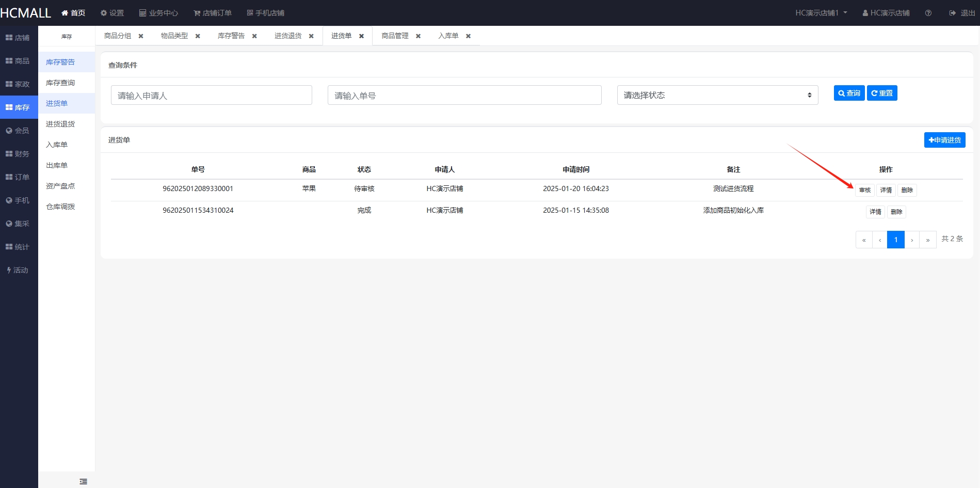Open 出库单 submenu item

click(67, 165)
